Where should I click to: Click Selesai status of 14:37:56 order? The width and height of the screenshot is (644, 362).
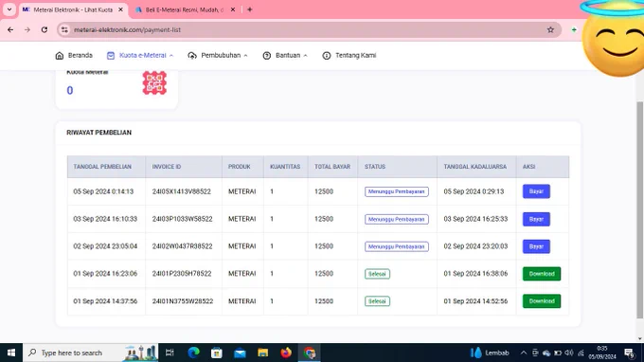tap(377, 301)
